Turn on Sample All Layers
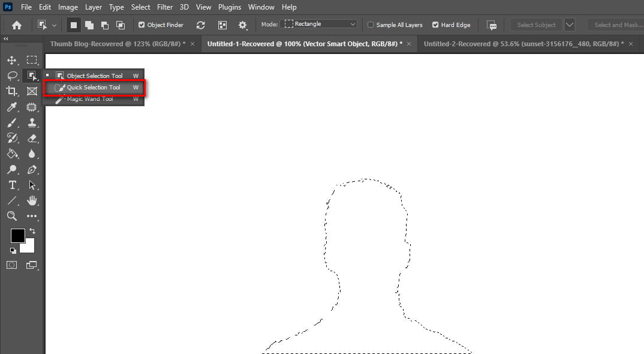Viewport: 644px width, 354px height. pos(371,25)
